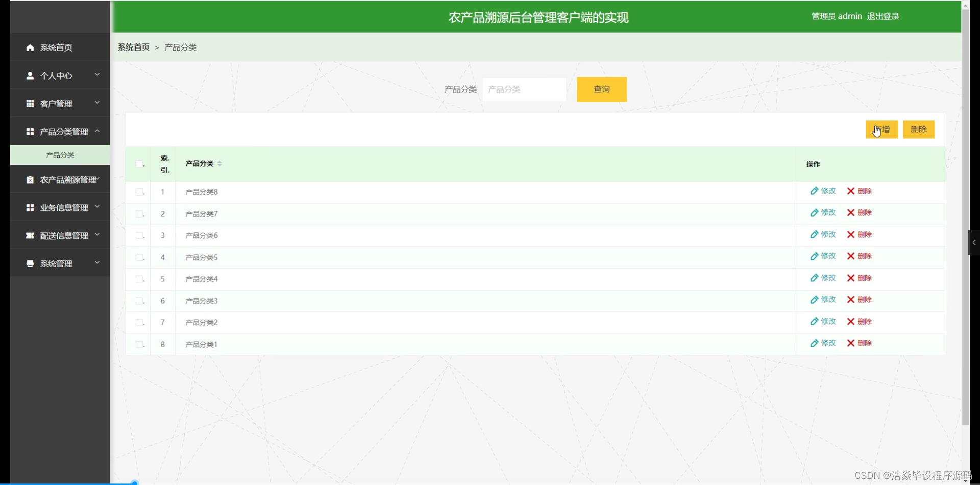Image resolution: width=980 pixels, height=485 pixels.
Task: Expand the 系统管理 menu chevron
Action: click(97, 262)
